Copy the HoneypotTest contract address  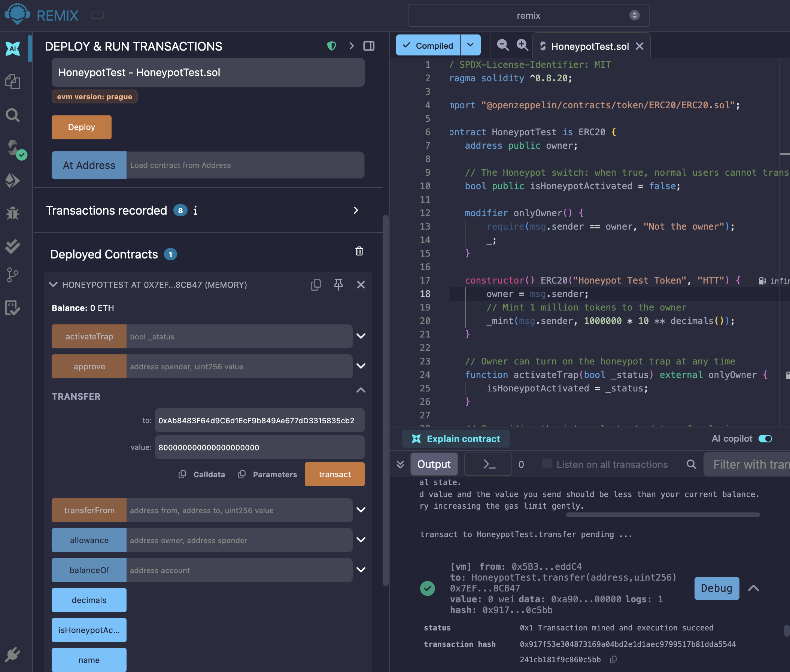click(316, 285)
